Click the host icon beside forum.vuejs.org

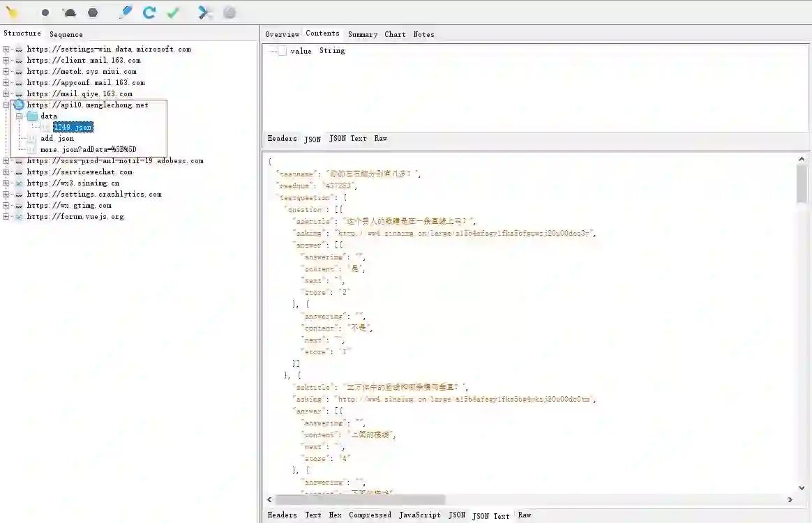(19, 217)
